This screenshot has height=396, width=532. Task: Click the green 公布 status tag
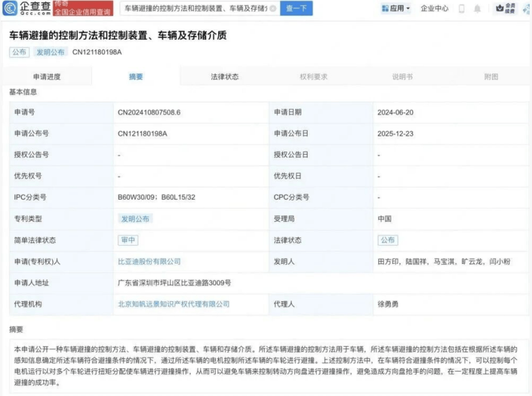click(x=388, y=240)
